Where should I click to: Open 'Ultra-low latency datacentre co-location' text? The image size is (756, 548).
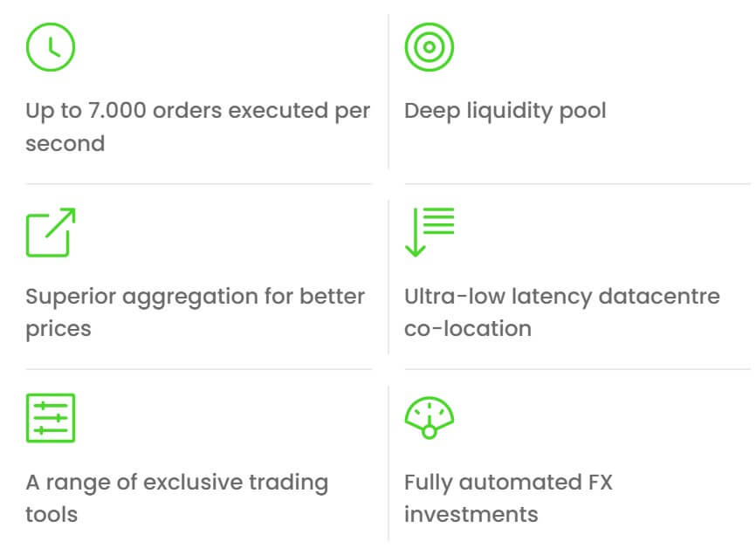point(561,312)
